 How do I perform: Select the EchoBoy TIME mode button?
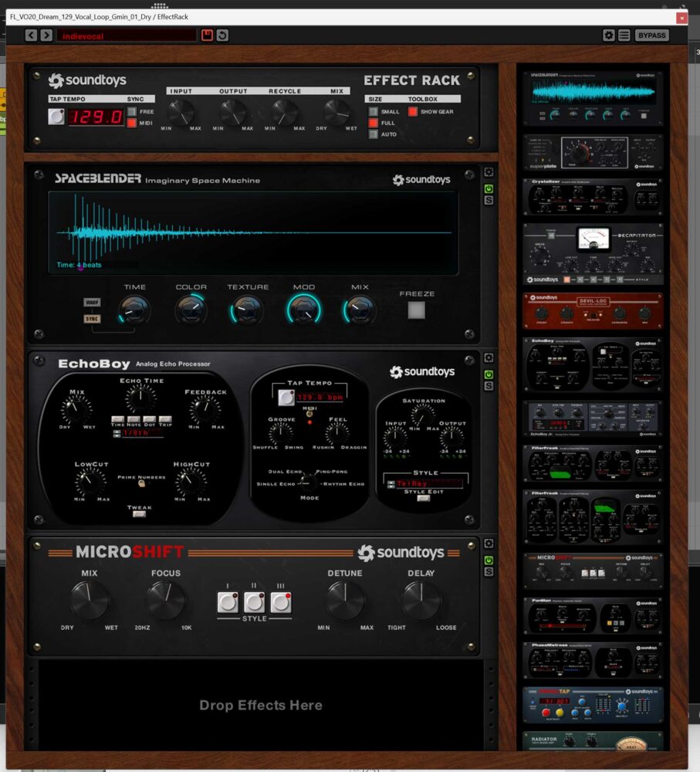pyautogui.click(x=117, y=419)
